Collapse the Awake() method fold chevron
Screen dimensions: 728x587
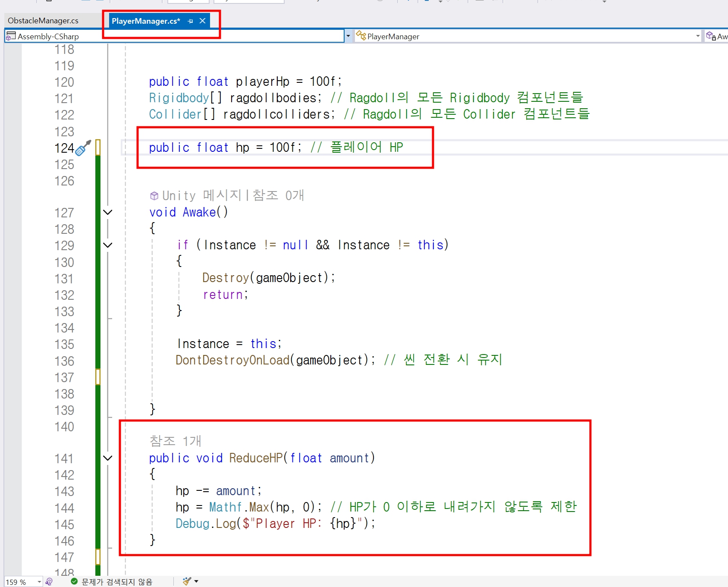(108, 212)
